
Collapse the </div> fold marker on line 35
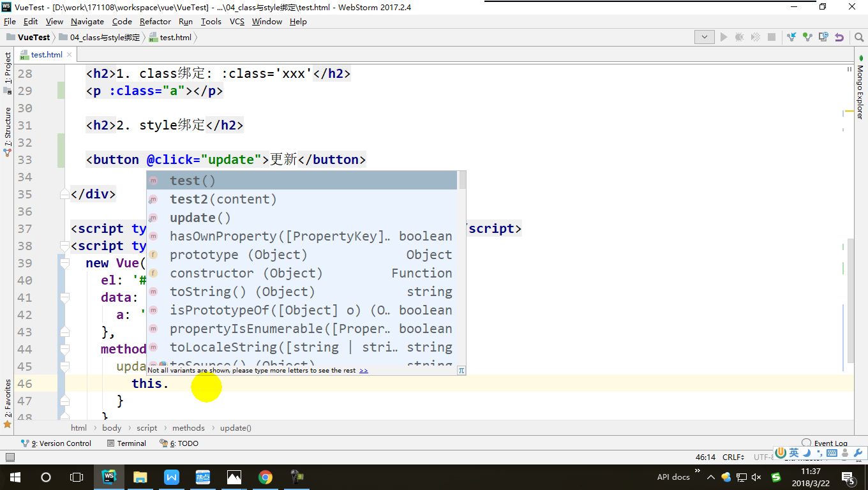(64, 194)
